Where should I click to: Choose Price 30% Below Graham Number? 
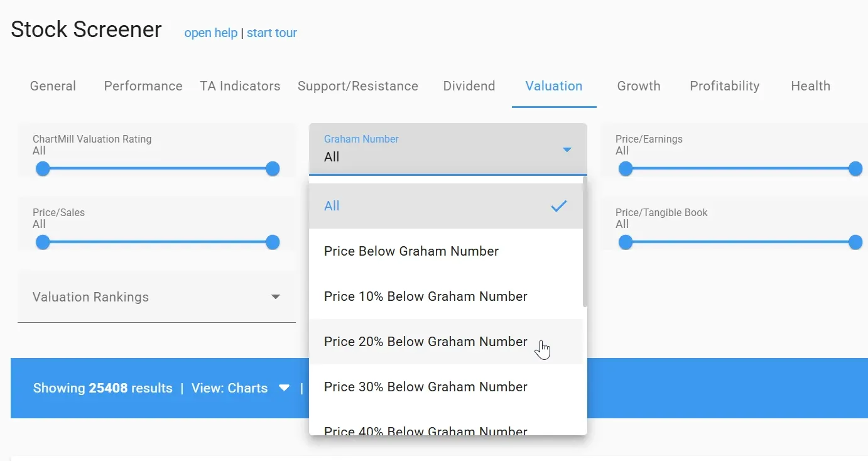click(425, 386)
